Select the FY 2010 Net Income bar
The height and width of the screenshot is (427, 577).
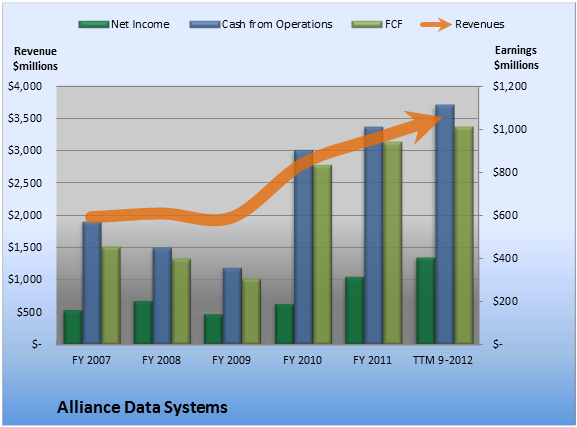(284, 324)
